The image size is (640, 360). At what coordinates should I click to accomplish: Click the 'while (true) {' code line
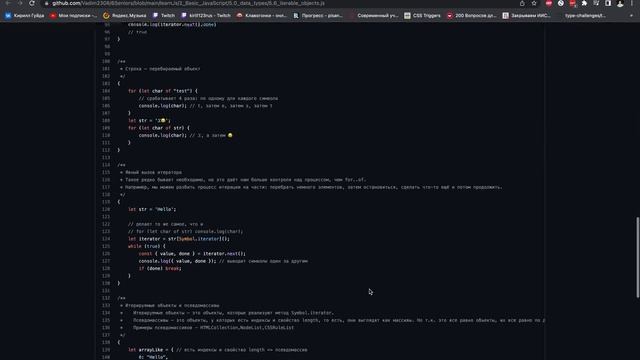point(147,246)
